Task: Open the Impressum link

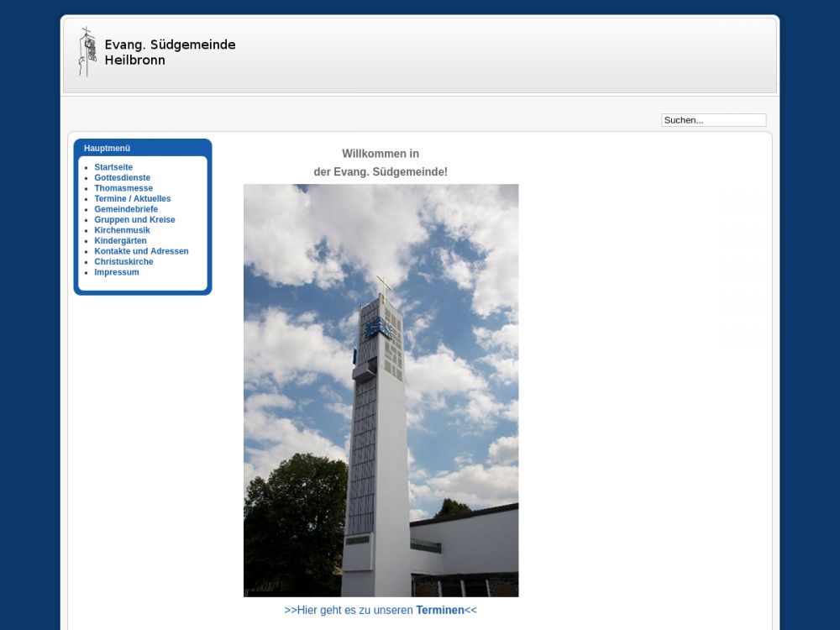Action: click(x=117, y=272)
